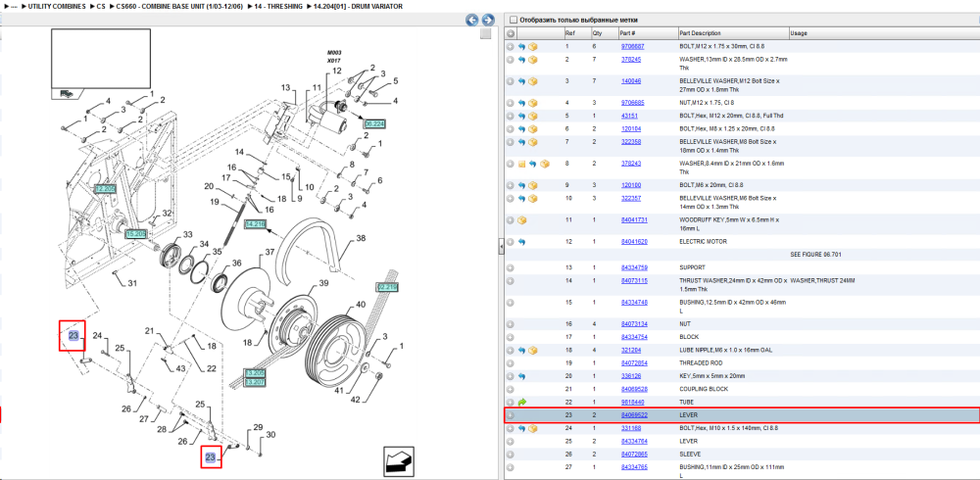Click the green arrow icon for TUBE row

tap(522, 402)
